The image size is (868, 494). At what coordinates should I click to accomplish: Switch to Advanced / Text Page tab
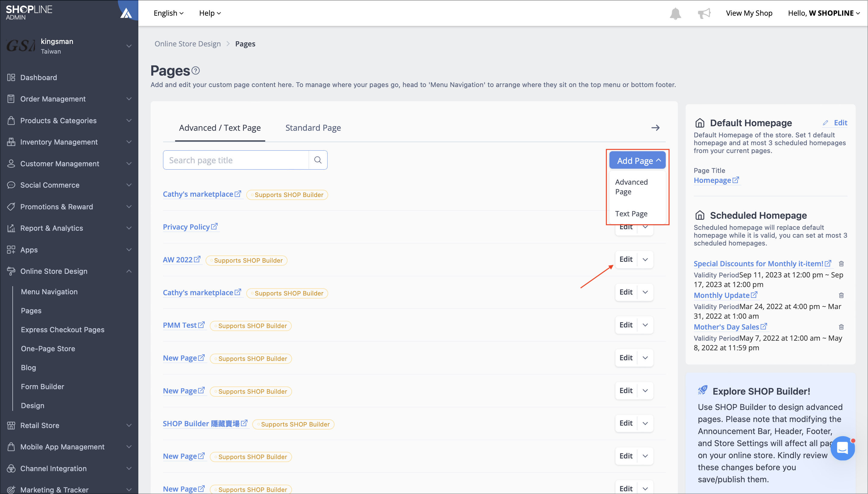pos(220,128)
